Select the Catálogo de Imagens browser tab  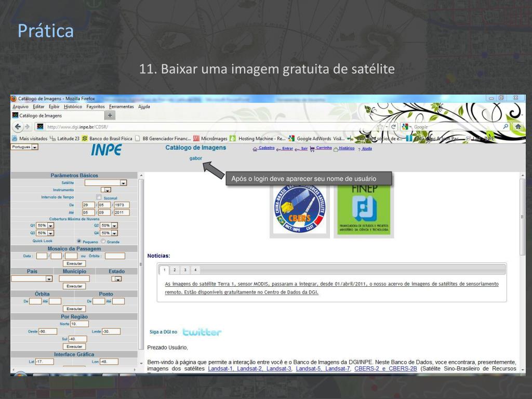[57, 115]
